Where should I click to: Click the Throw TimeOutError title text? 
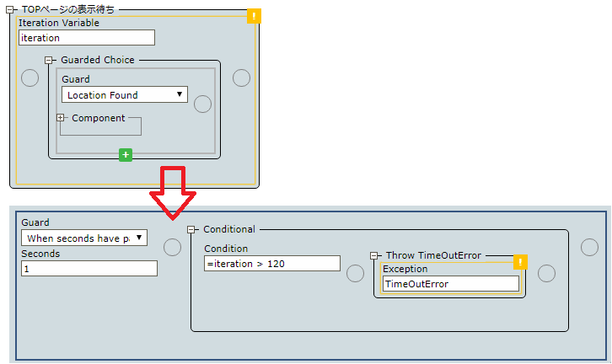click(x=433, y=255)
